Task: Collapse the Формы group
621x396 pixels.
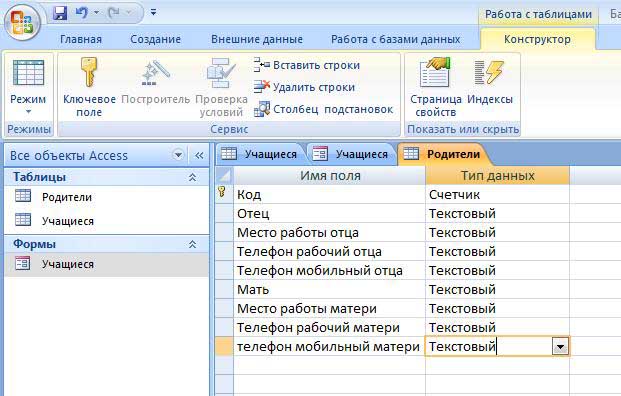Action: click(192, 244)
